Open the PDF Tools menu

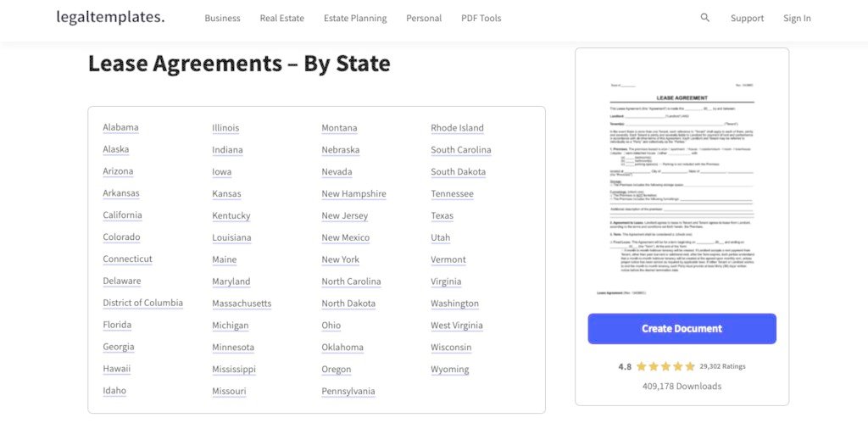(x=481, y=19)
